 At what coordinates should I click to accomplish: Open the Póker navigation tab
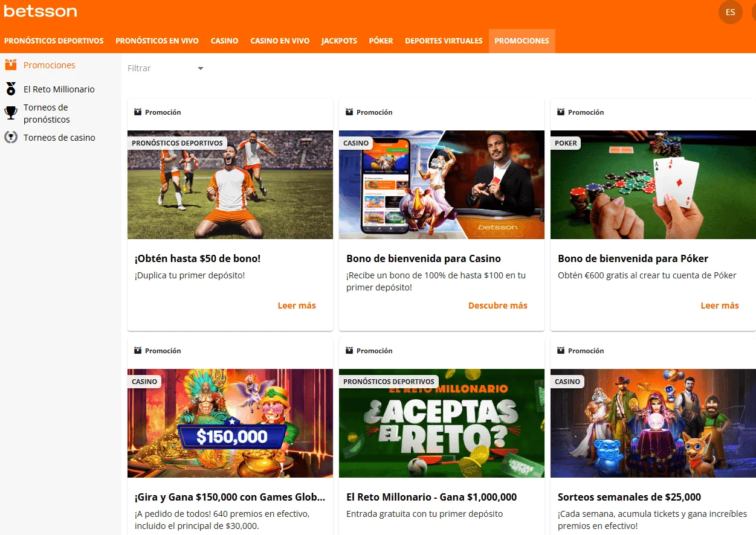point(381,41)
